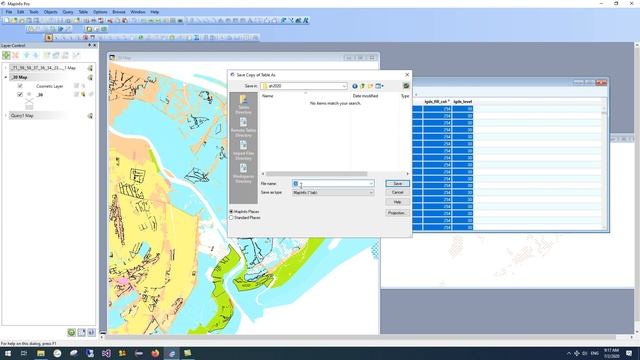This screenshot has height=360, width=640.
Task: Expand the Query1 Map tree node
Action: 6,116
